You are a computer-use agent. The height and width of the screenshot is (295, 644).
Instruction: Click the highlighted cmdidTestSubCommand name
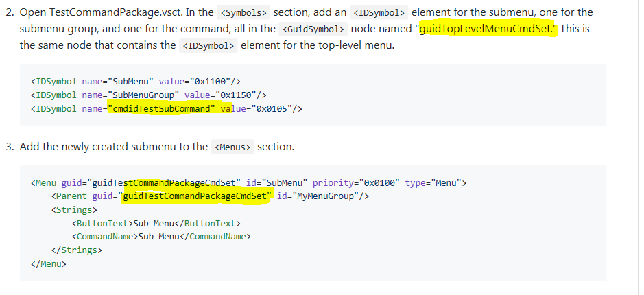tap(161, 109)
